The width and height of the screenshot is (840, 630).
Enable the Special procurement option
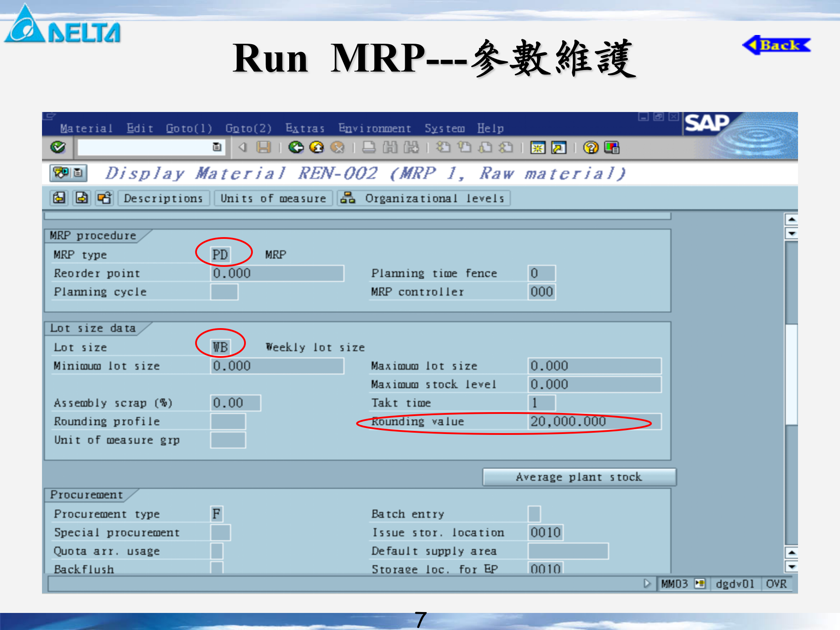(x=221, y=532)
